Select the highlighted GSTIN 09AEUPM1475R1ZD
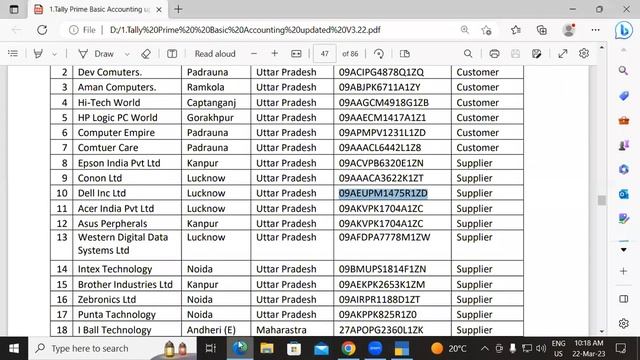The height and width of the screenshot is (360, 640). click(383, 193)
